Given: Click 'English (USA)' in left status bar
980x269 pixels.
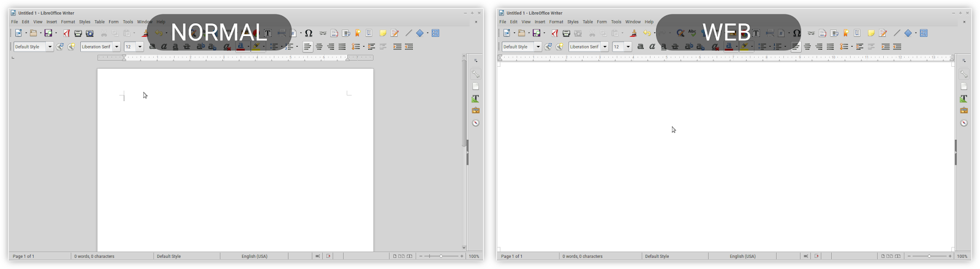Looking at the screenshot, I should [254, 256].
